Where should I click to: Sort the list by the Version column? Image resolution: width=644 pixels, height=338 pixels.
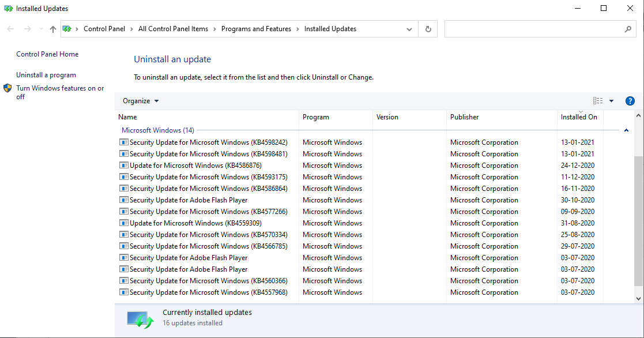pos(409,117)
